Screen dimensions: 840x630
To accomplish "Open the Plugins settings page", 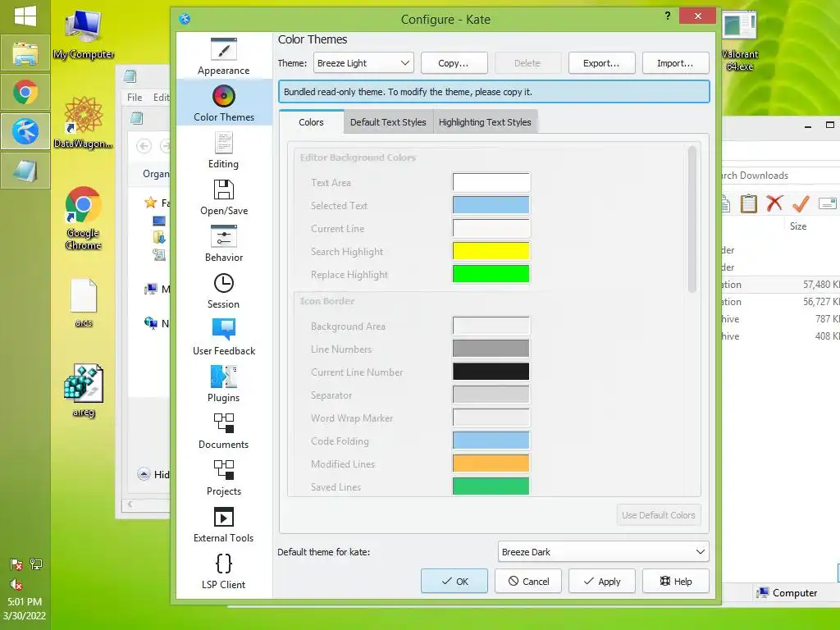I will point(223,384).
